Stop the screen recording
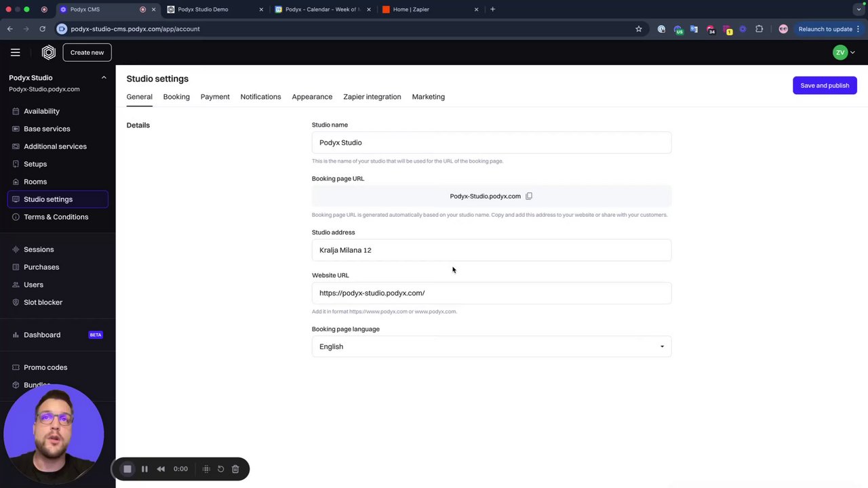This screenshot has height=488, width=868. [x=127, y=469]
